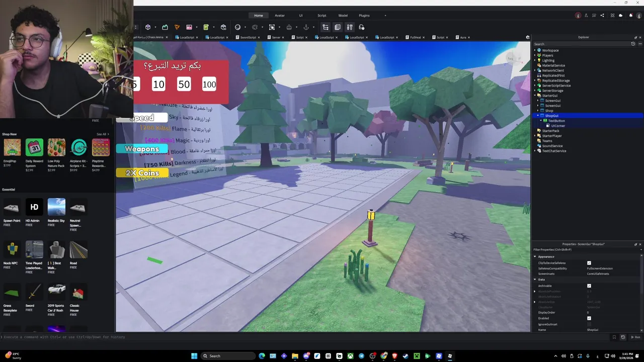
Task: Click the Part insert cube icon
Action: click(148, 27)
